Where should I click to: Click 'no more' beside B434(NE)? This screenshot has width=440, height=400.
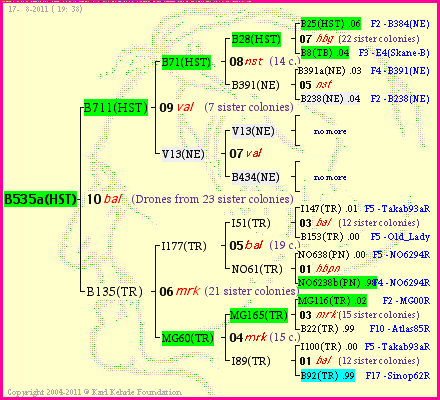[x=330, y=177]
